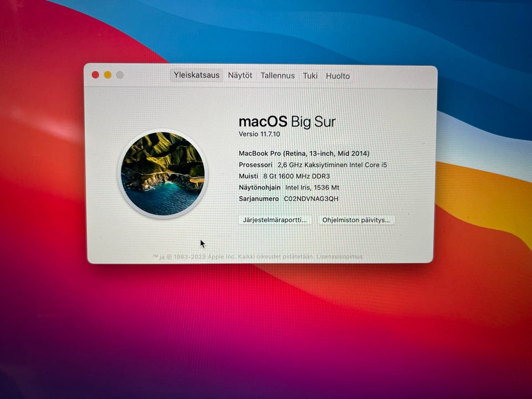Click the Näytönohjain label
The image size is (532, 399).
pyautogui.click(x=259, y=188)
